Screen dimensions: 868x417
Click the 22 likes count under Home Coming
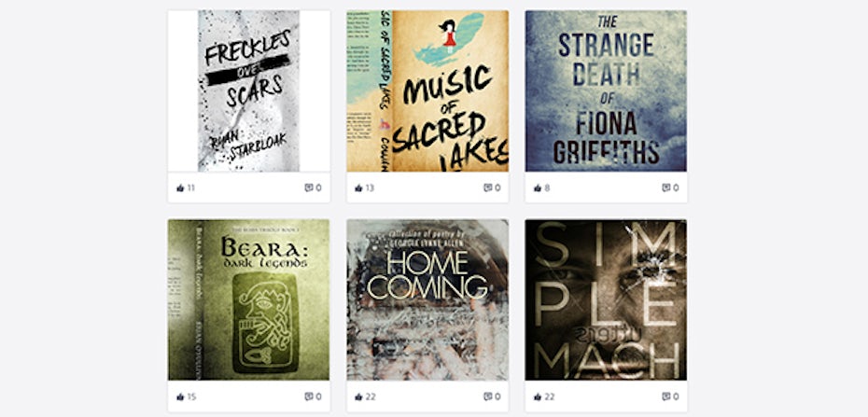(370, 397)
